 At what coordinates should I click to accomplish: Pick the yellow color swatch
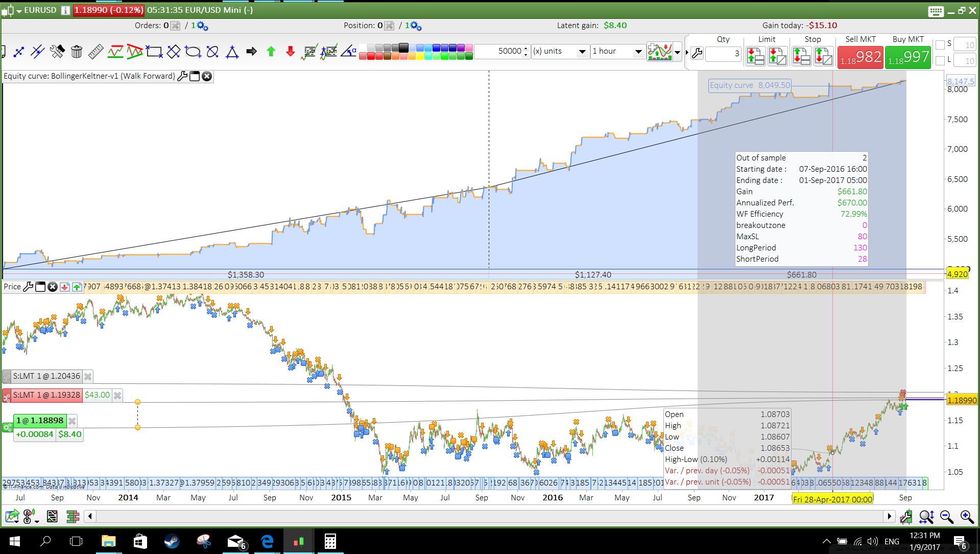[x=420, y=56]
